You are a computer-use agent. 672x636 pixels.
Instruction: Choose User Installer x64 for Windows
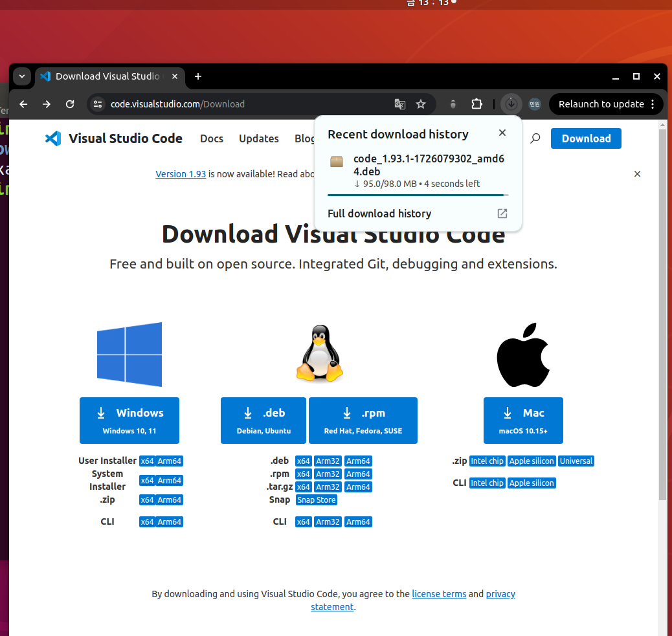pyautogui.click(x=147, y=461)
